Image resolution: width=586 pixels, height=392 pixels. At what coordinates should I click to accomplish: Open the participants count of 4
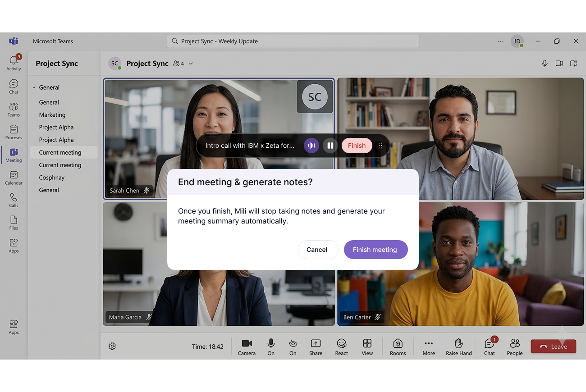(x=179, y=64)
